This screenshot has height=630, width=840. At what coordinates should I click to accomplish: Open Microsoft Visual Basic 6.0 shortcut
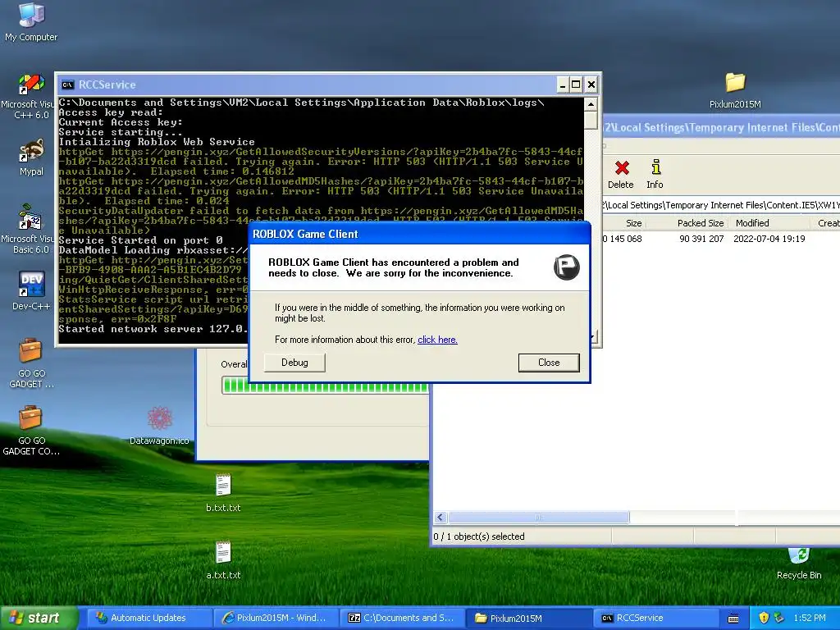[30, 230]
